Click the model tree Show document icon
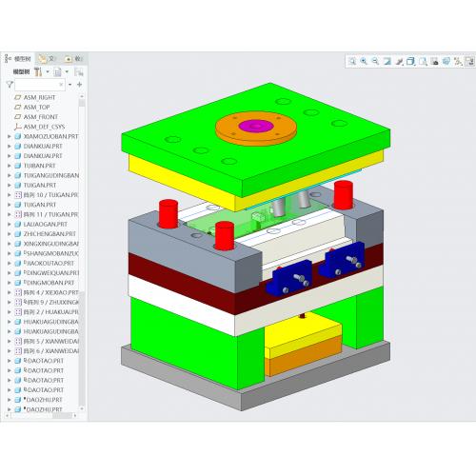476x476 pixels. pos(57,72)
